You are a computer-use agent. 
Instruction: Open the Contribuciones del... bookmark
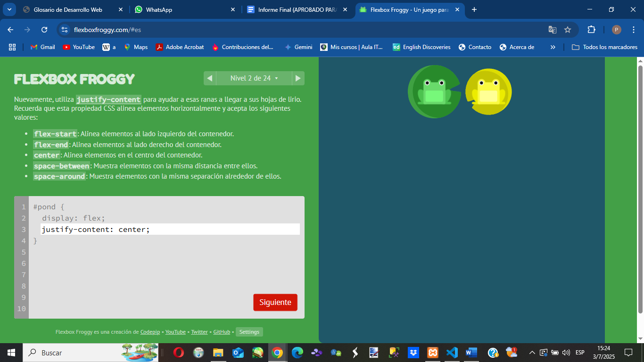[243, 47]
